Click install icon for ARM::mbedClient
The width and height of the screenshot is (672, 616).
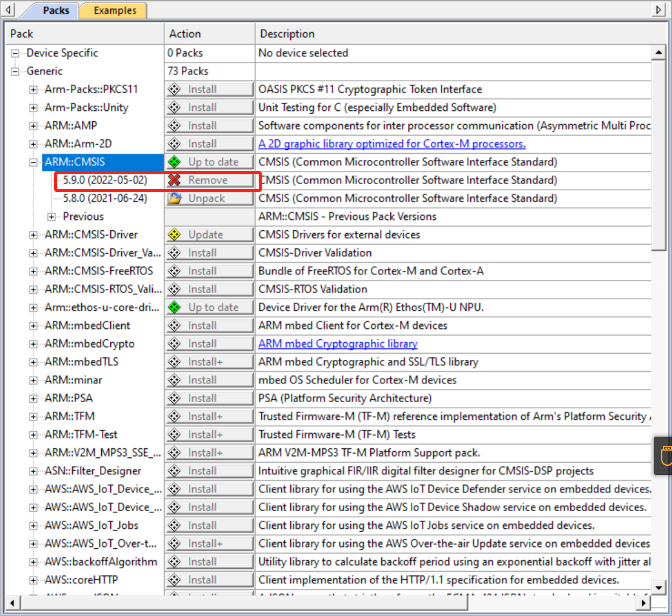pyautogui.click(x=175, y=325)
